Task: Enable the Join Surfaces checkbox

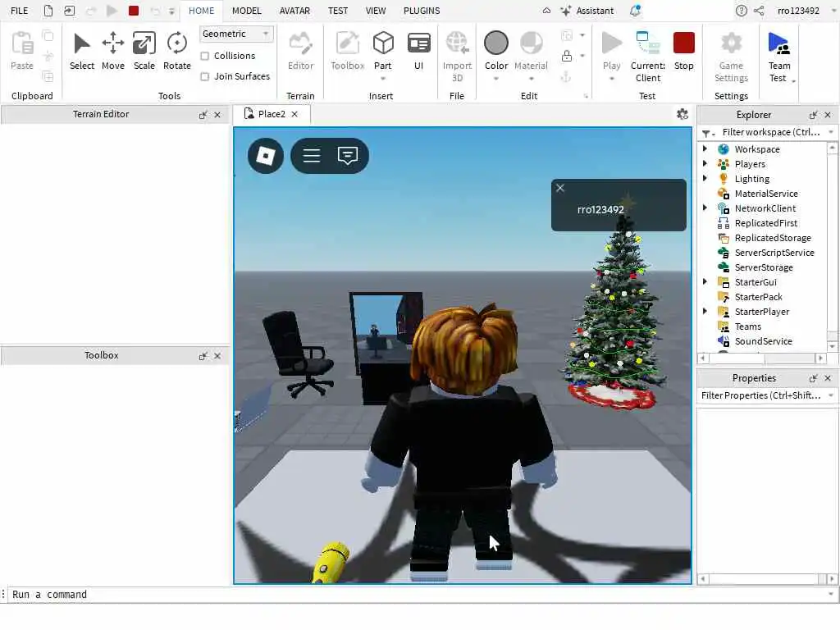Action: click(x=204, y=76)
